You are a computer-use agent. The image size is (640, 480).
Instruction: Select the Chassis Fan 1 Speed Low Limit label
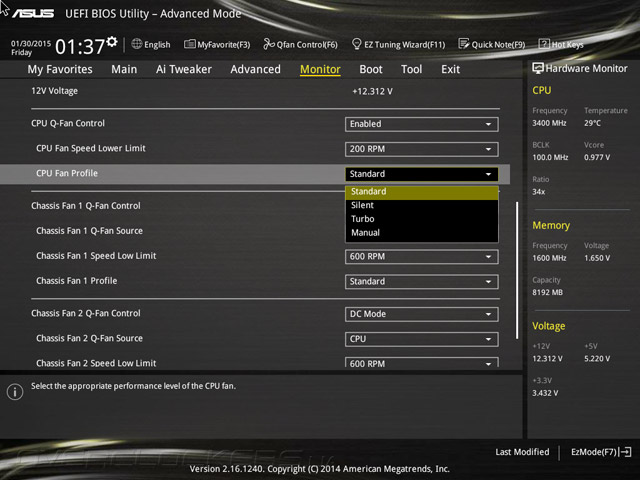tap(96, 256)
